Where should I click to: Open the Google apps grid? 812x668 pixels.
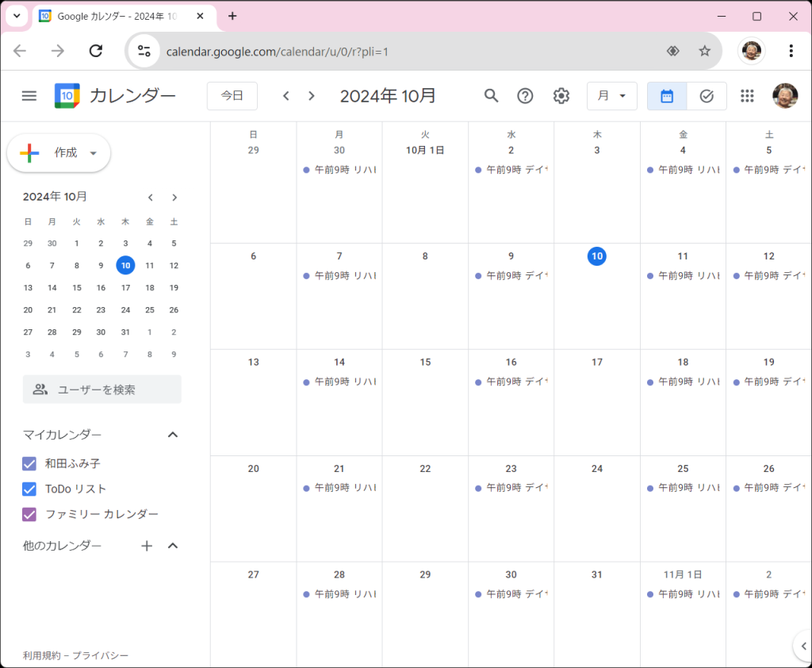tap(747, 96)
